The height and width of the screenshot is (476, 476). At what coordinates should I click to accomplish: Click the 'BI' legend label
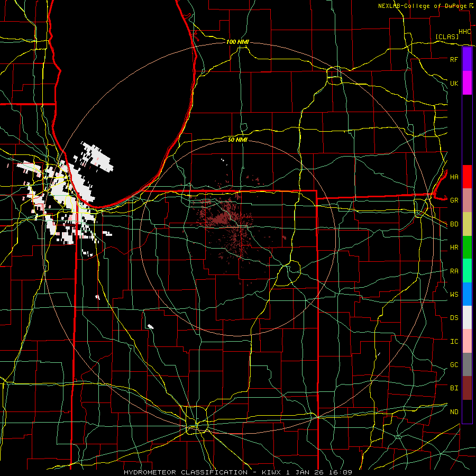click(x=454, y=388)
